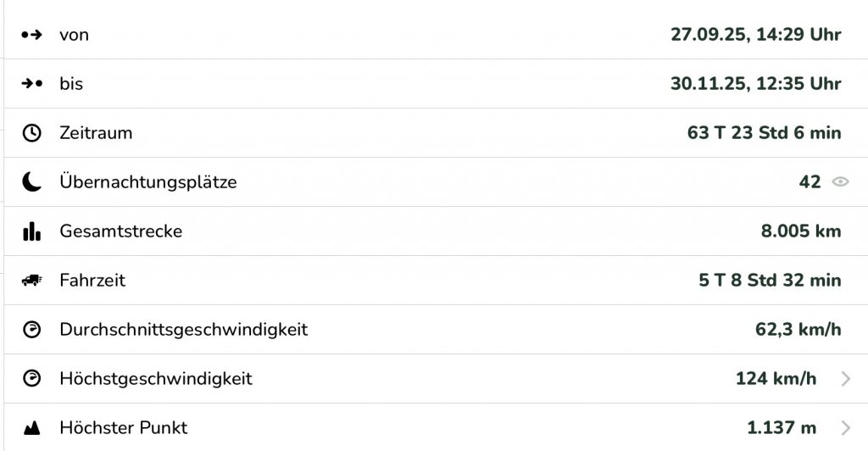Click the start-point arrow icon beside von

point(31,35)
